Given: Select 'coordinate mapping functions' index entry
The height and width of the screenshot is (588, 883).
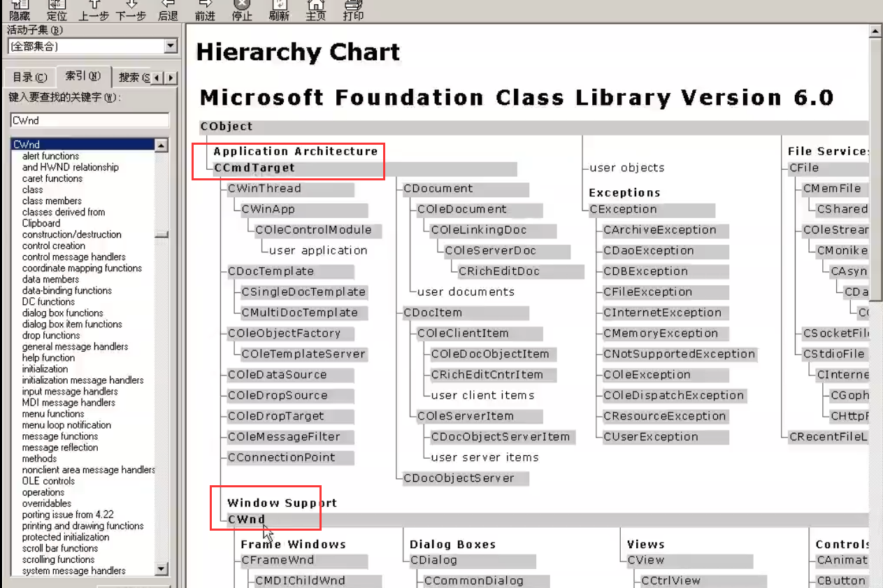Looking at the screenshot, I should point(82,268).
